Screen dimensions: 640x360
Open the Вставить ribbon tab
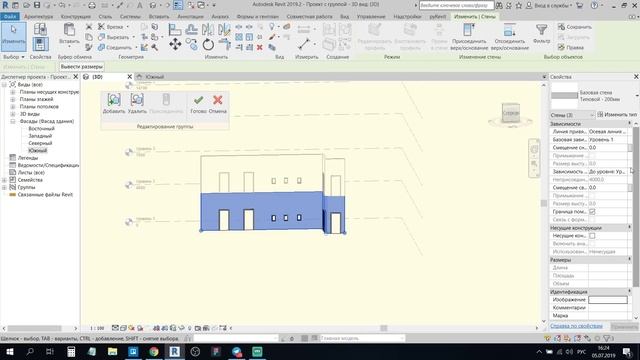click(158, 17)
